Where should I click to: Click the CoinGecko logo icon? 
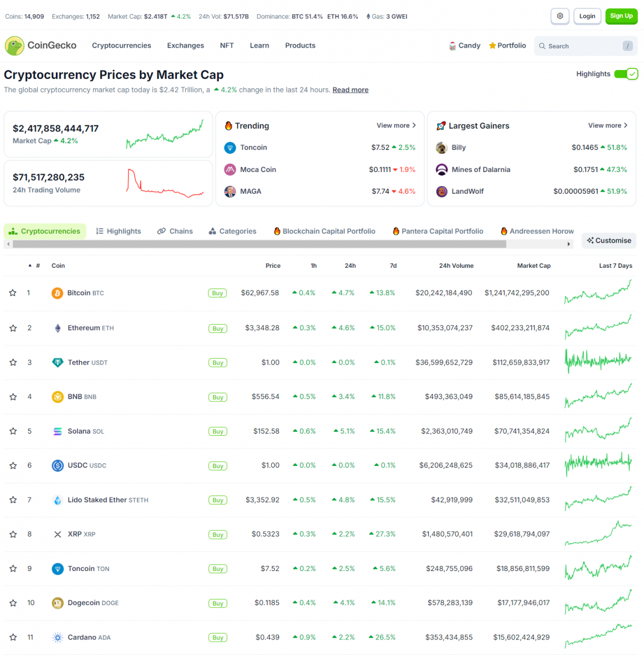tap(14, 46)
